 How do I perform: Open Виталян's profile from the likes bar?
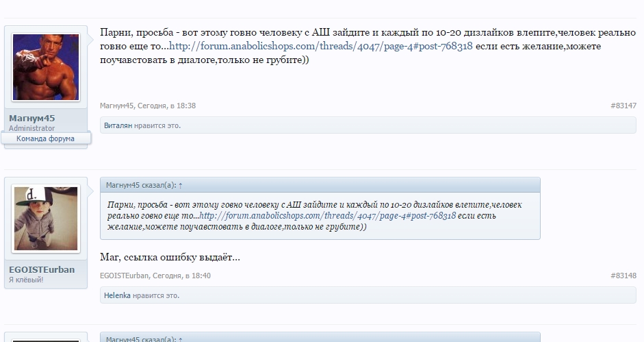[118, 126]
